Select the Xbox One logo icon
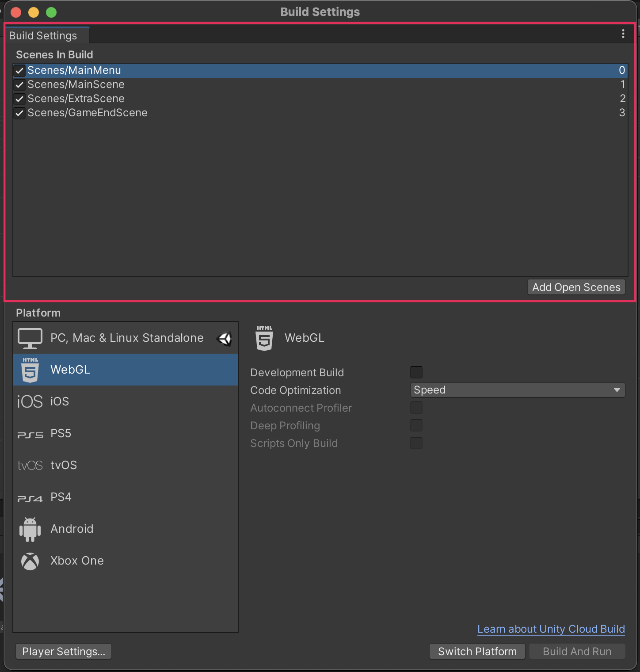The height and width of the screenshot is (672, 640). [30, 561]
